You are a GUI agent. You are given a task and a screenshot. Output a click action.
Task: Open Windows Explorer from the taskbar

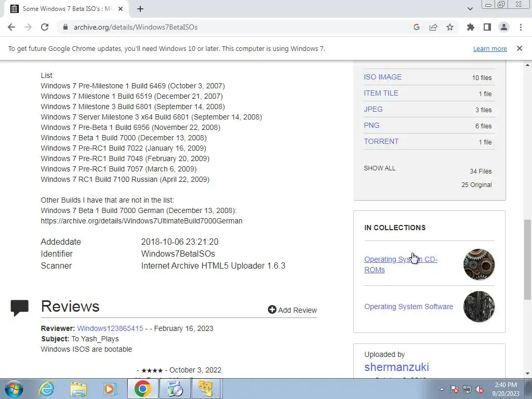pos(78,389)
